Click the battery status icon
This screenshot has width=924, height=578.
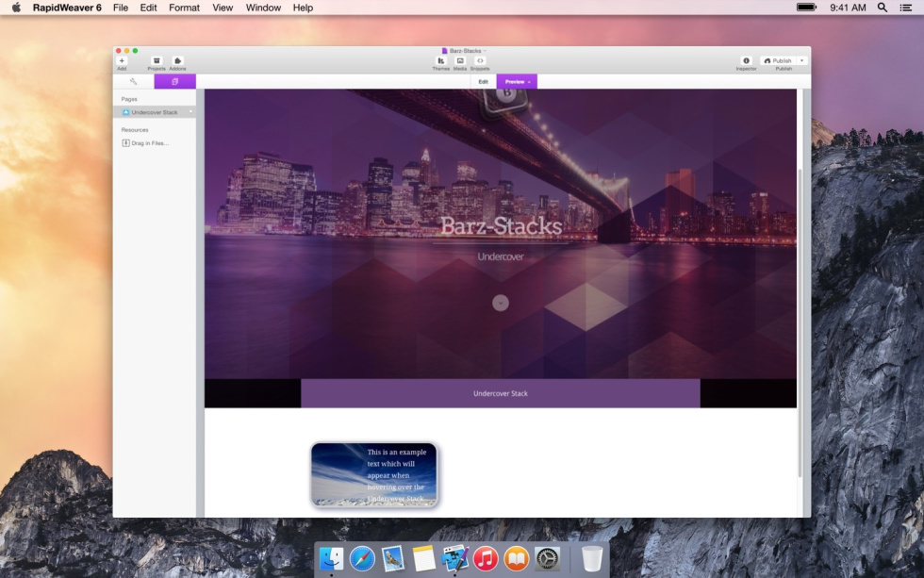pos(806,8)
